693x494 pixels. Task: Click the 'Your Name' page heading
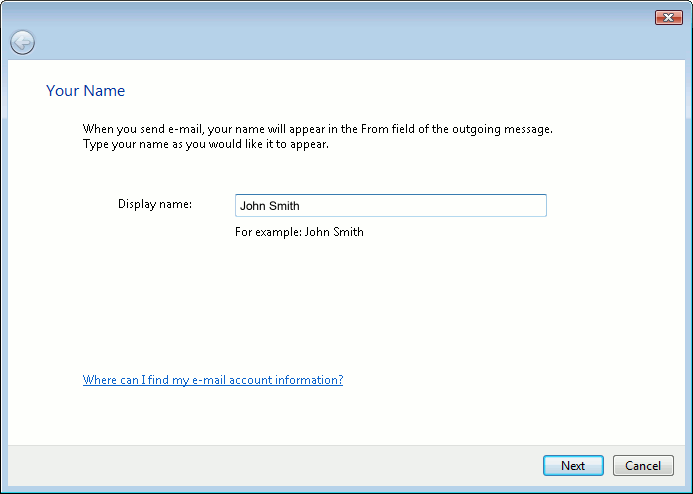[x=85, y=91]
